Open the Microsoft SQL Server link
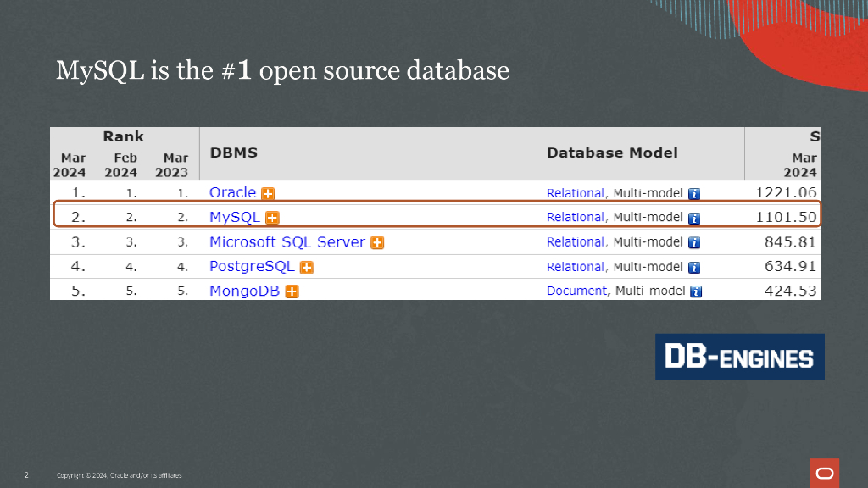 point(287,241)
